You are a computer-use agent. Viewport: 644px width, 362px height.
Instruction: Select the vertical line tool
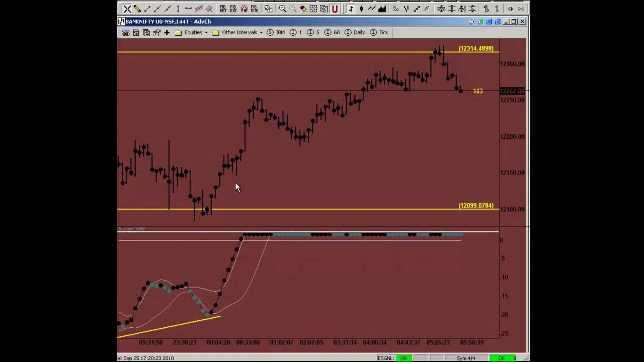click(178, 9)
